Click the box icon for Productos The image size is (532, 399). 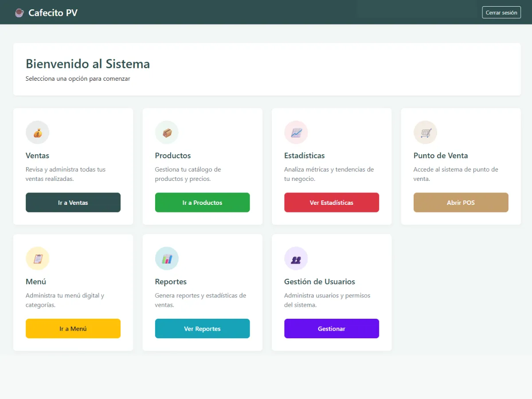[167, 133]
